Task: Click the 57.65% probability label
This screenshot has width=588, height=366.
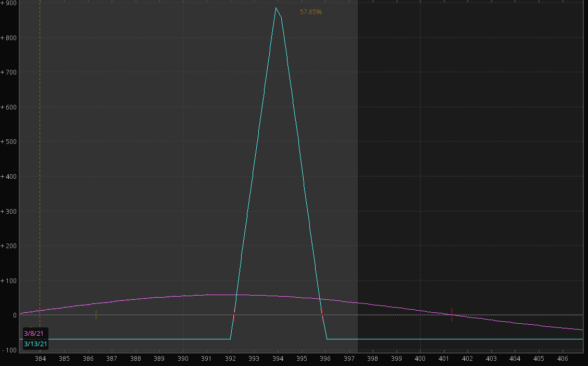Action: pos(311,11)
